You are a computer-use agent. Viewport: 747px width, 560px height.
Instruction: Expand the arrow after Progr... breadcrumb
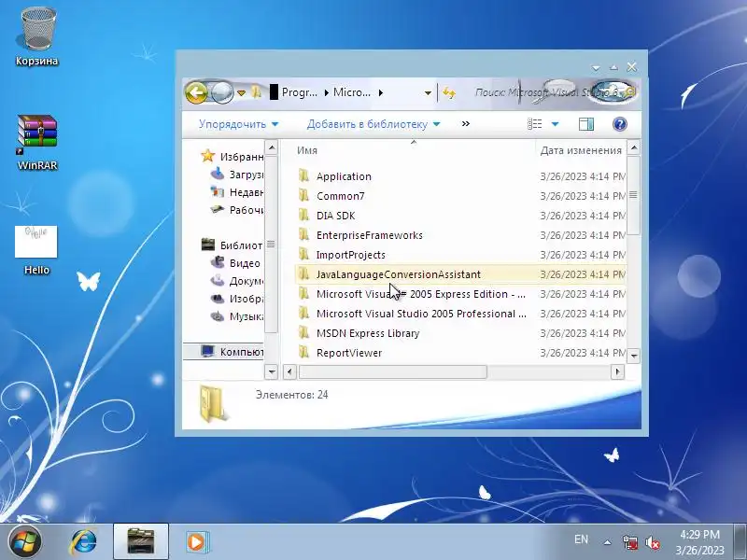pos(326,92)
